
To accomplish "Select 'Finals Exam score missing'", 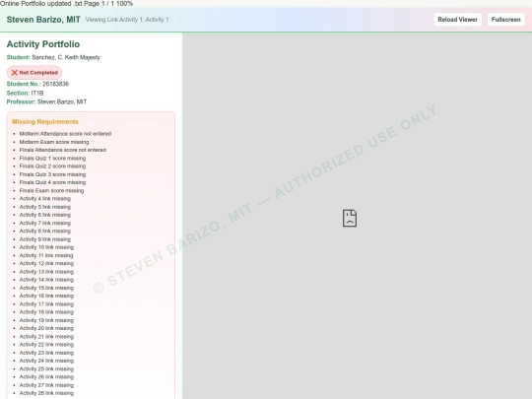I will 51,191.
